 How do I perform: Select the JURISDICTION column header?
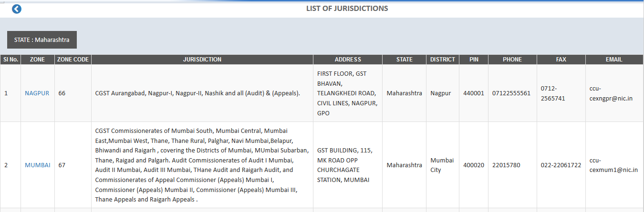202,60
